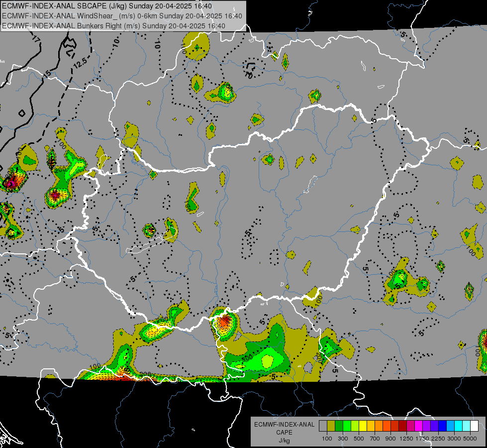
Task: Select the yellow-green swatch before the 500 mark
Action: point(355,426)
